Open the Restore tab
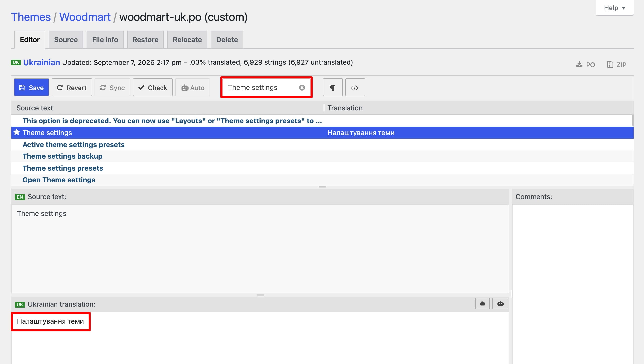This screenshot has height=364, width=644. coord(145,40)
